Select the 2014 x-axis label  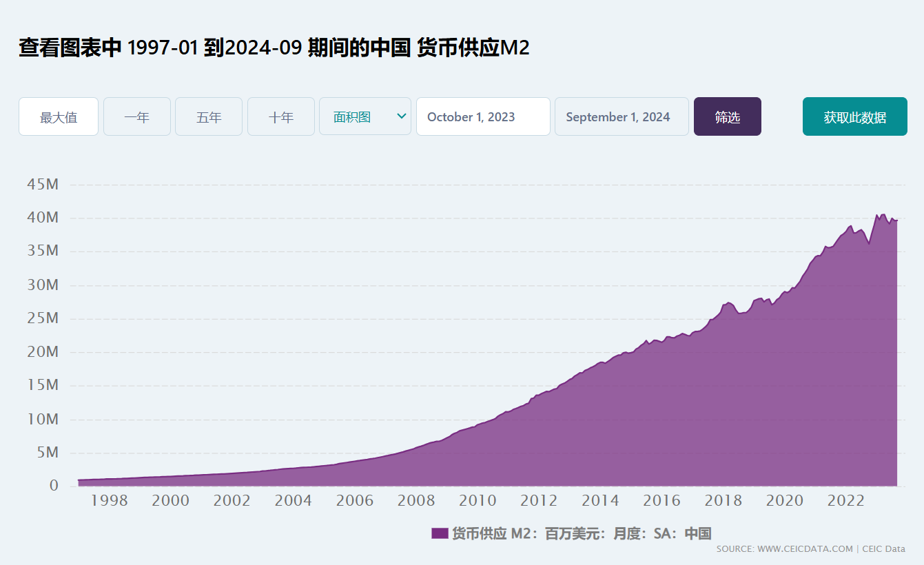[x=600, y=501]
